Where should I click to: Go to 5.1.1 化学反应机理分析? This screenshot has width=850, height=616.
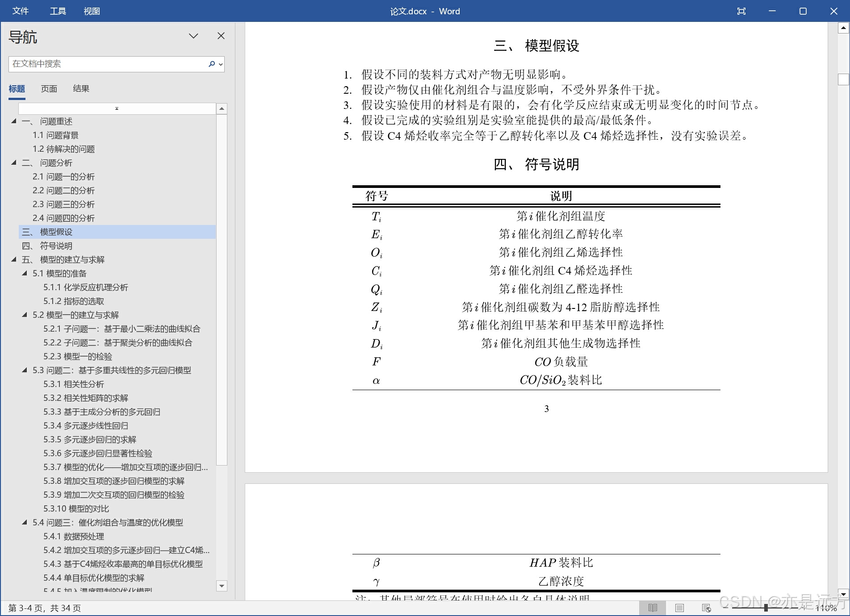tap(86, 287)
